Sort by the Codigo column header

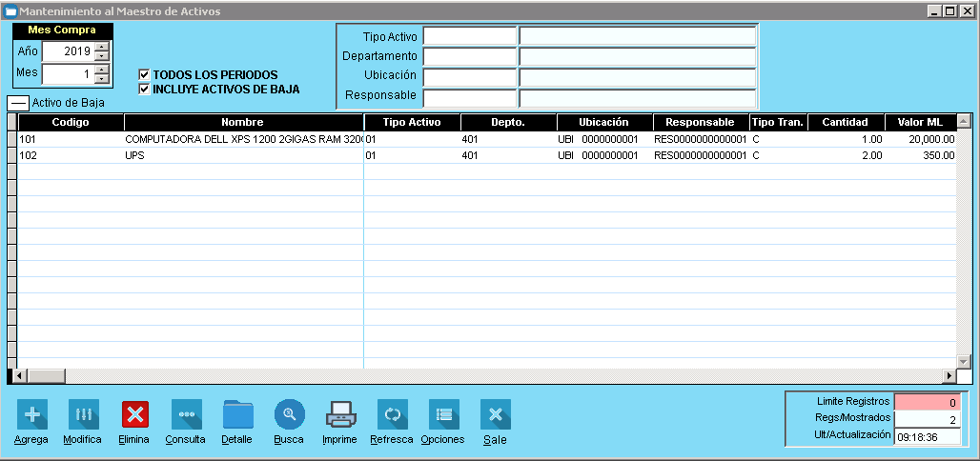coord(71,123)
